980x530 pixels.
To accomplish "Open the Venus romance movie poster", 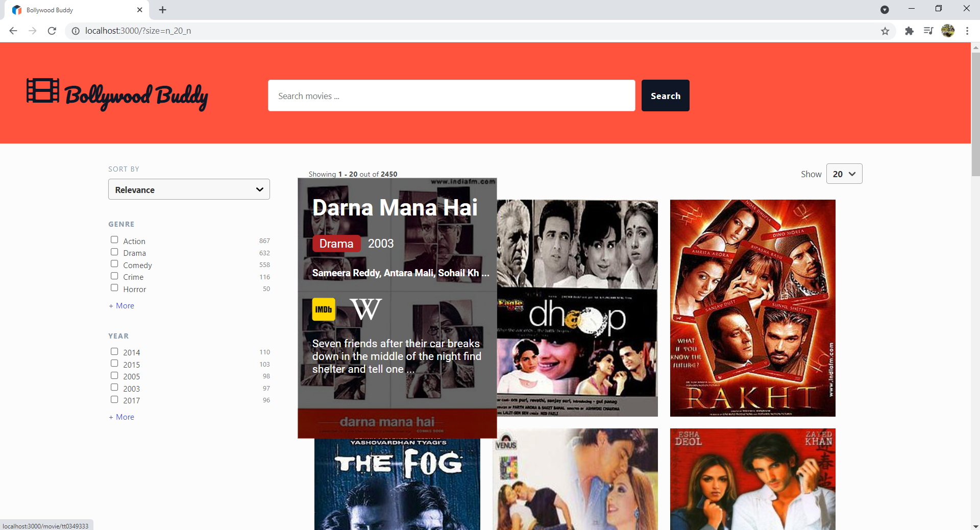I will tap(575, 479).
